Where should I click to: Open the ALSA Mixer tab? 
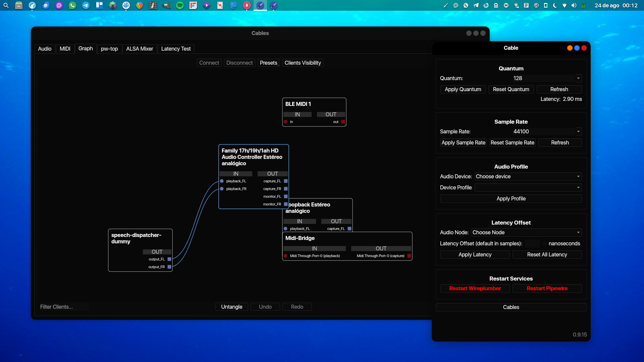pyautogui.click(x=140, y=49)
